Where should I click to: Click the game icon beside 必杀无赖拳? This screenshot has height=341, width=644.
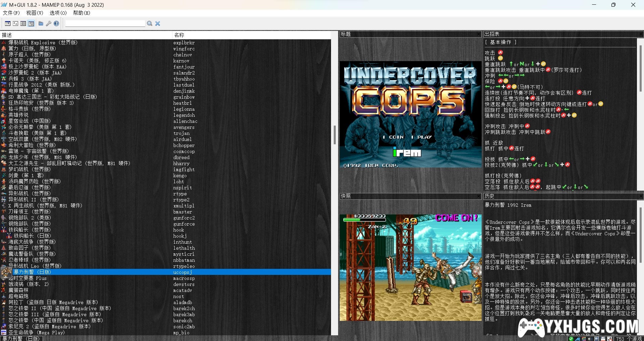coord(4,127)
